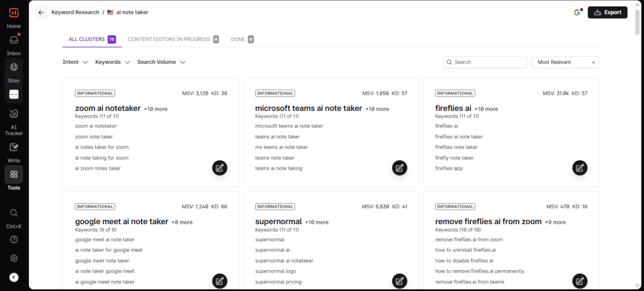
Task: Open the Write sidebar icon
Action: [x=13, y=147]
